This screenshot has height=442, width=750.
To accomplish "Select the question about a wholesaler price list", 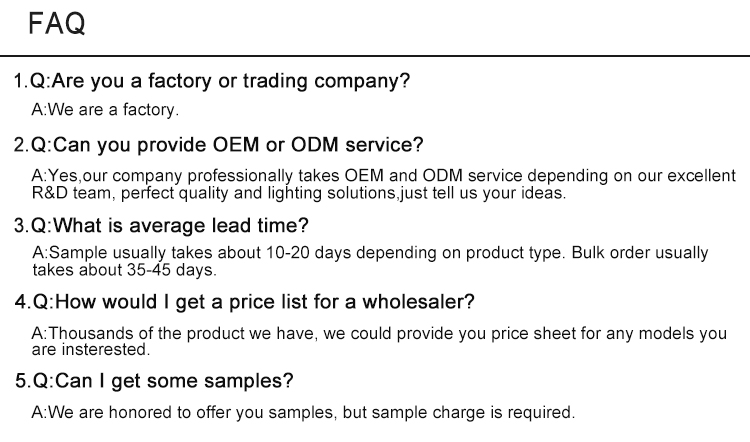I will tap(263, 301).
